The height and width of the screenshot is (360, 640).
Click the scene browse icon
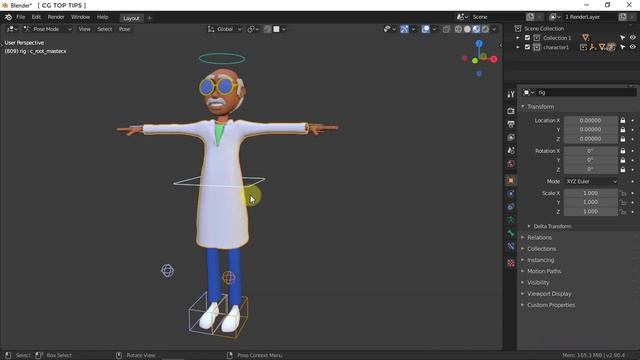462,17
